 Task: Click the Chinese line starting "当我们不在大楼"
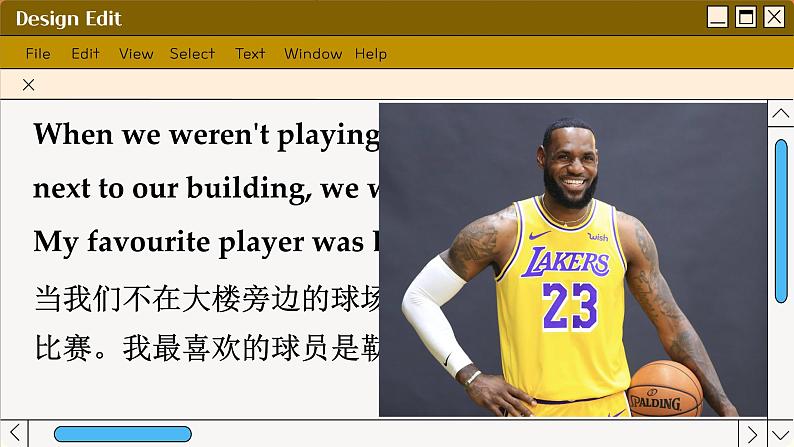pyautogui.click(x=207, y=299)
